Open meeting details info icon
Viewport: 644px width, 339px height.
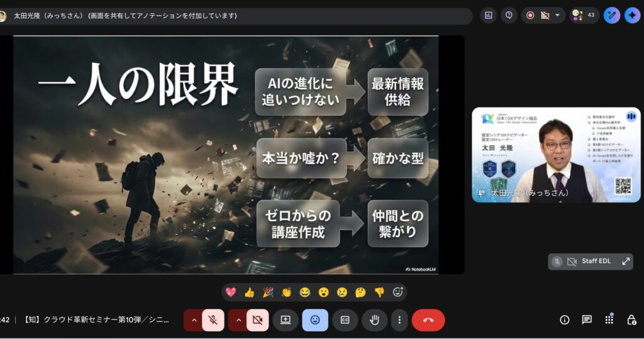tap(565, 320)
